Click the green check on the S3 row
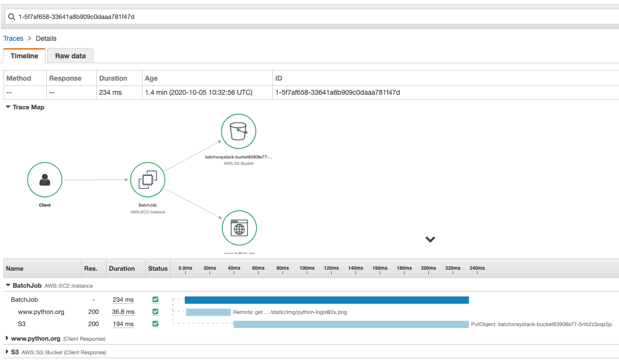The height and width of the screenshot is (364, 619). (x=155, y=324)
